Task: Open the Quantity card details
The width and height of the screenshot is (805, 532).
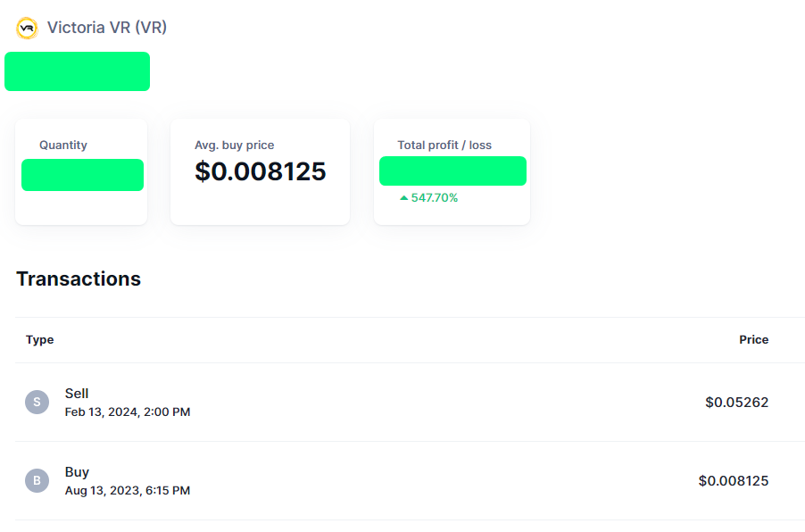Action: coord(81,171)
